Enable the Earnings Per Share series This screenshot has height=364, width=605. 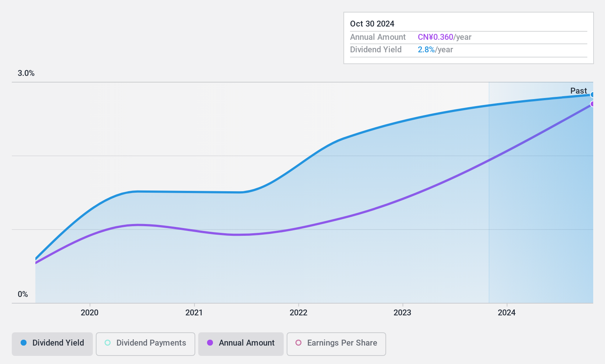pos(336,344)
